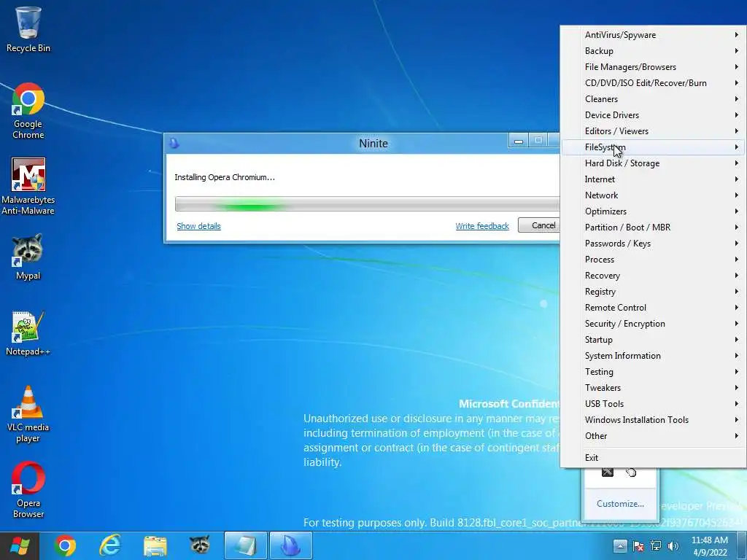The image size is (747, 560).
Task: Open the Editors / Viewers submenu
Action: tap(652, 131)
